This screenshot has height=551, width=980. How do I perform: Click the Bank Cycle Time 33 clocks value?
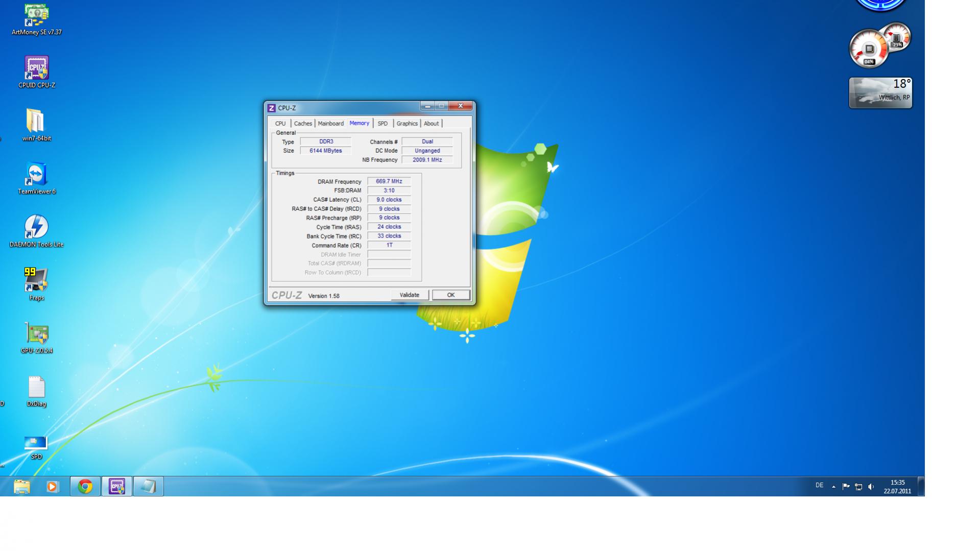(389, 236)
